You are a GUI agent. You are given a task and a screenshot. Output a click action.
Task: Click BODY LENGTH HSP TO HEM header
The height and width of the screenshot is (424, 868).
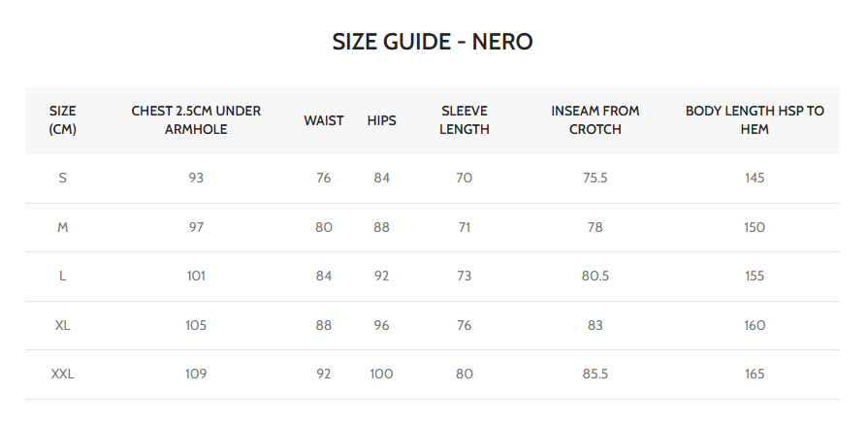tap(755, 120)
